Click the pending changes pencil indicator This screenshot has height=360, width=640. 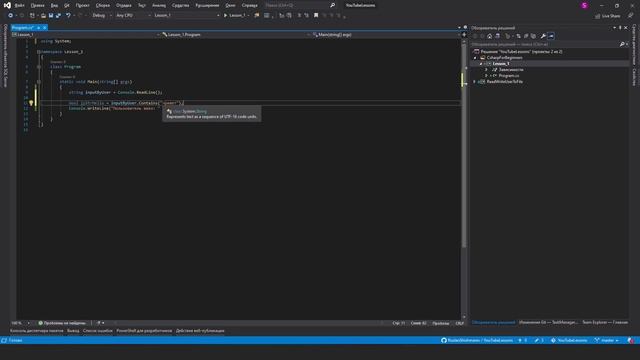[x=539, y=340]
